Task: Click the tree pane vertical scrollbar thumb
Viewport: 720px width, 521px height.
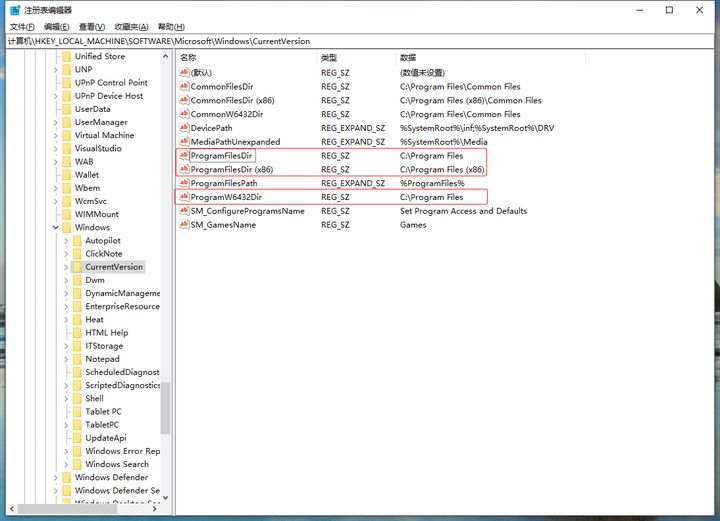Action: [x=165, y=408]
